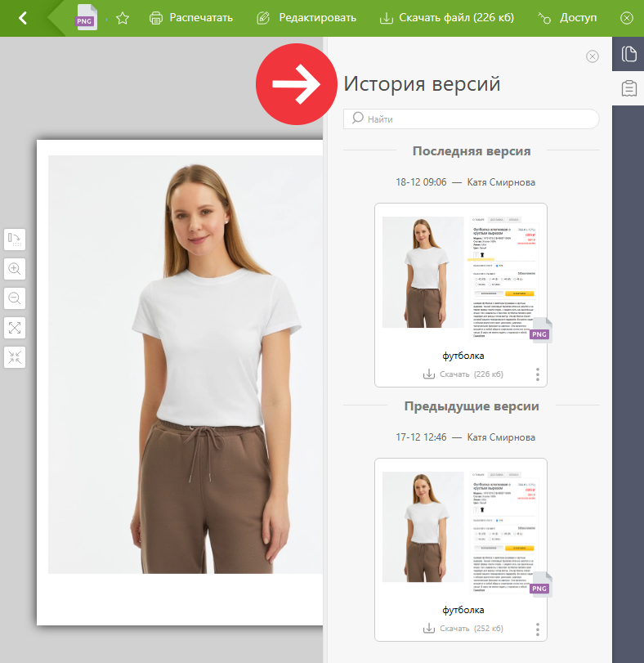Click Редактировать in the toolbar

tap(306, 18)
